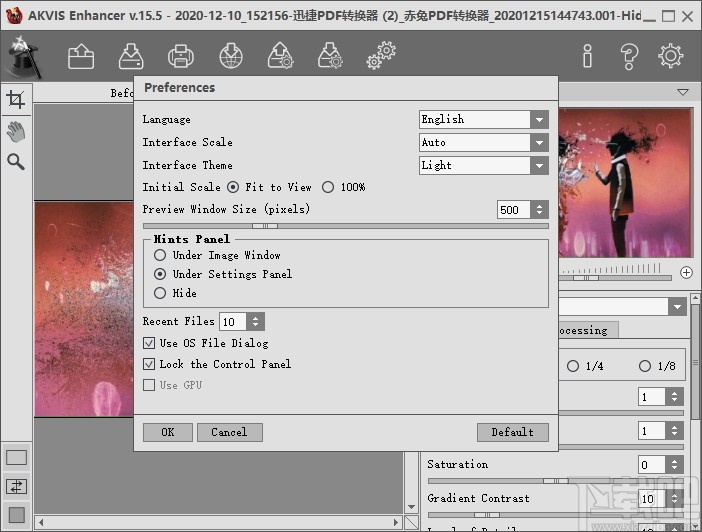Cancel the Preferences dialog
Image resolution: width=702 pixels, height=532 pixels.
[230, 432]
